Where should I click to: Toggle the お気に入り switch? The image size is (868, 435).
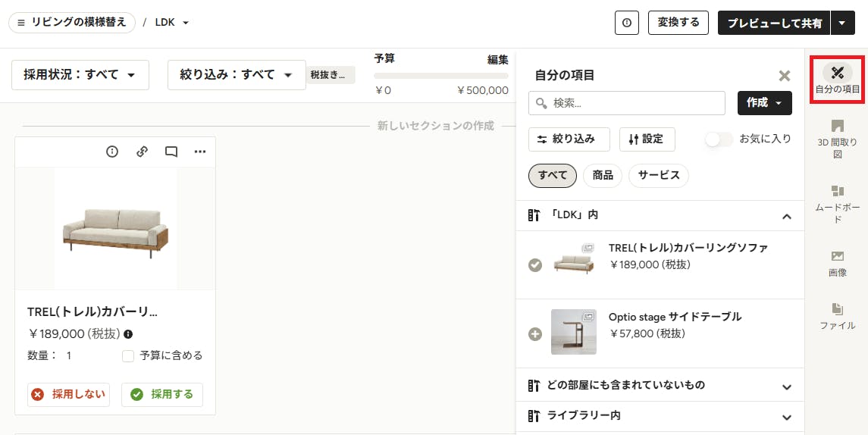tap(718, 139)
